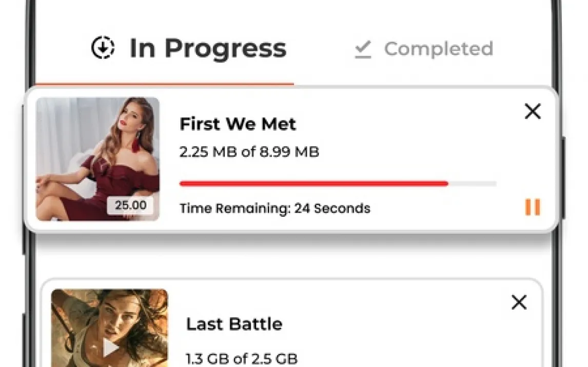Click the Time Remaining 24 Seconds label
This screenshot has height=367, width=588.
coord(275,209)
